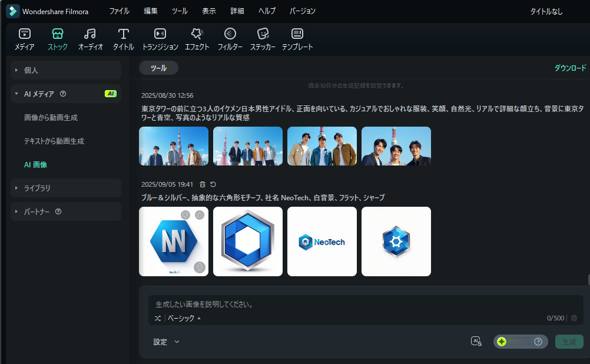Open the テンプレート (Templates) panel

pyautogui.click(x=297, y=39)
